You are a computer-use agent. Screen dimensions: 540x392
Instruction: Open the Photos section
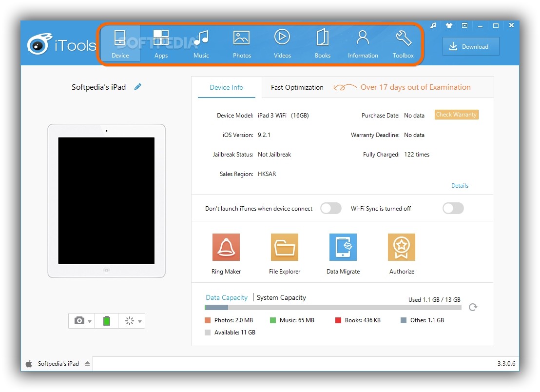click(242, 44)
